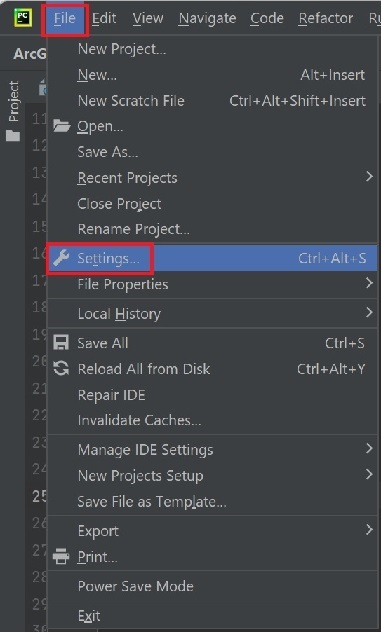Expand the Local History submenu arrow
The width and height of the screenshot is (382, 632).
click(x=369, y=312)
